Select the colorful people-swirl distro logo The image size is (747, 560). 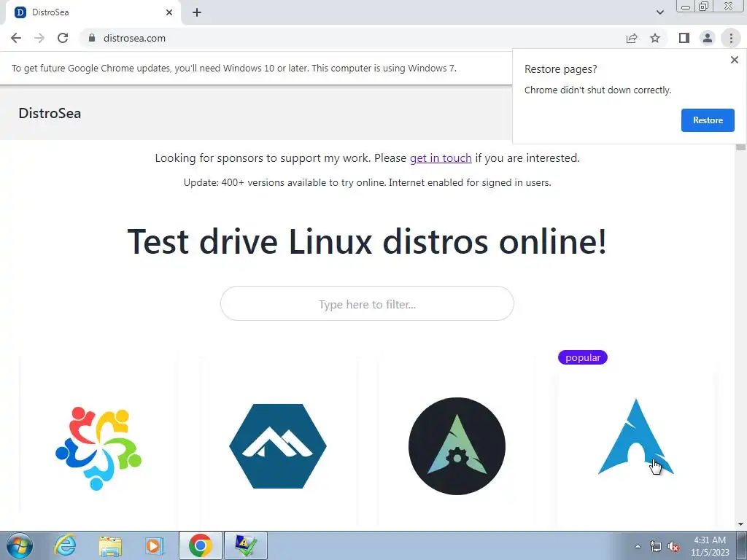[98, 448]
